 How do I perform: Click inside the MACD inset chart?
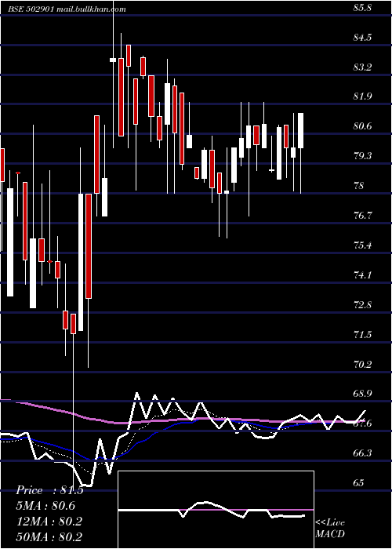click(x=216, y=510)
